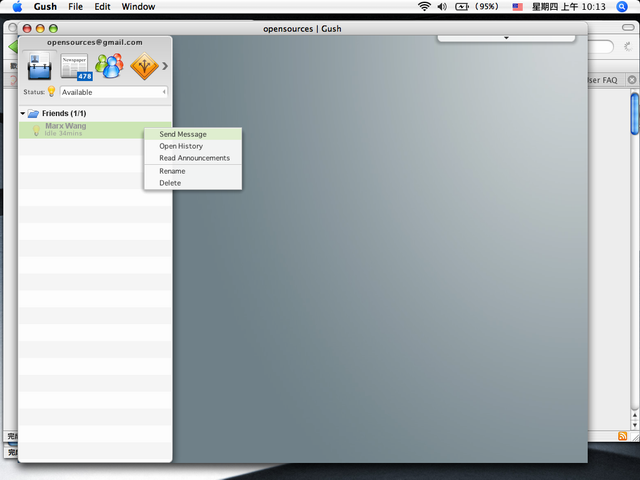Viewport: 640px width, 480px height.
Task: Open the dropdown tab at top of Gush pane
Action: click(506, 38)
